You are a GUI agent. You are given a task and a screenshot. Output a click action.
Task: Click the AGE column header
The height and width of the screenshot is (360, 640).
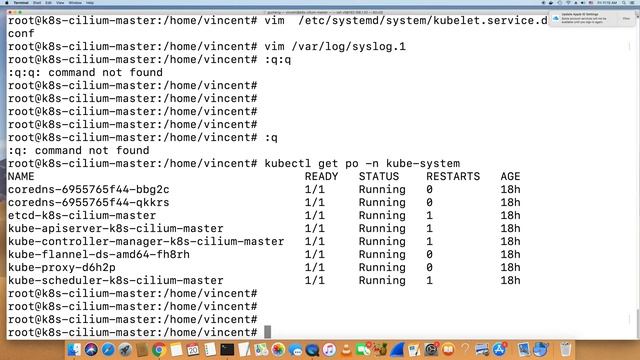coord(510,176)
